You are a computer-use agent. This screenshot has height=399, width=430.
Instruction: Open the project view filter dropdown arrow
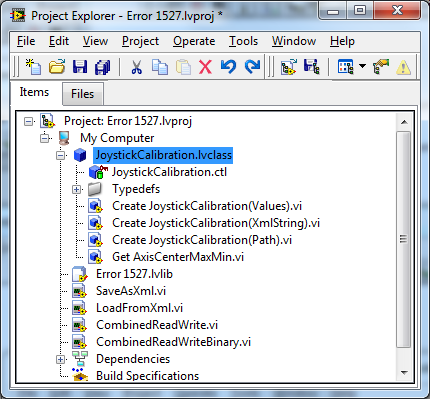point(362,66)
